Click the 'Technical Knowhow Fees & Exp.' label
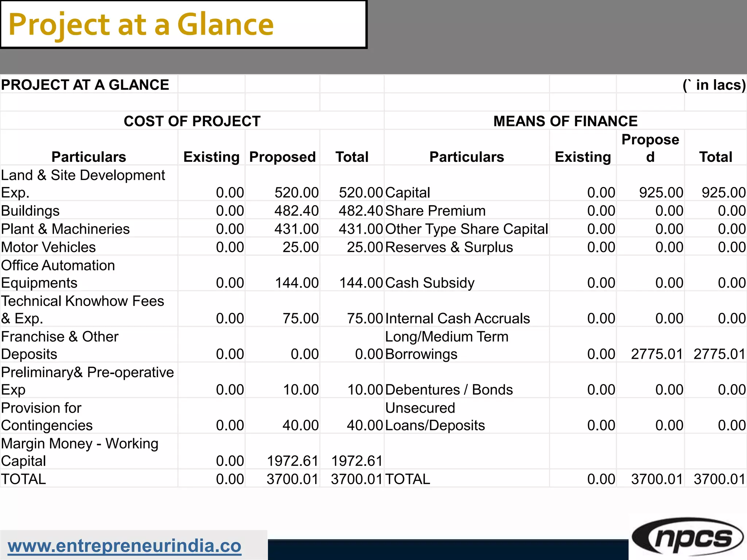This screenshot has height=560, width=747. 82,310
